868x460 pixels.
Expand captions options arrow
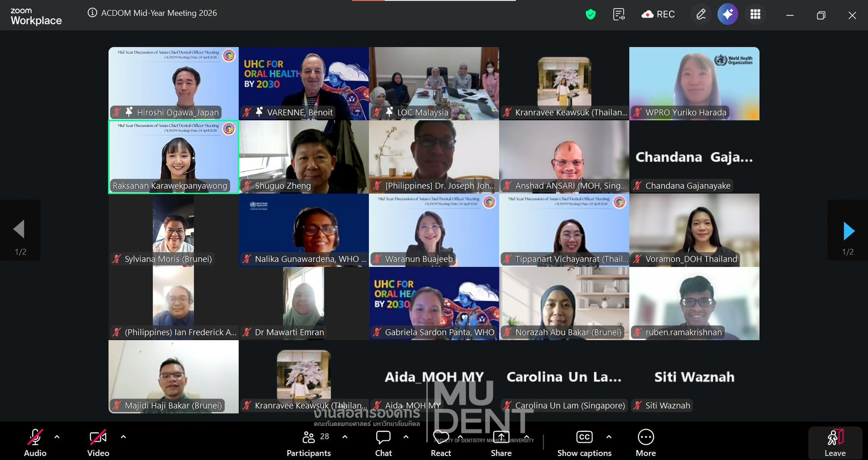609,437
